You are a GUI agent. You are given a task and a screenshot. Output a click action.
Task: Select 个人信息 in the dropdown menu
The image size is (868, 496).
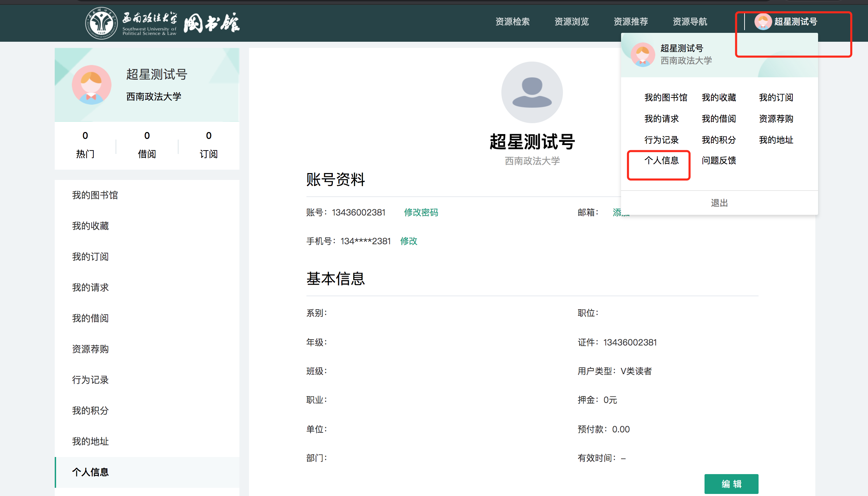(661, 160)
